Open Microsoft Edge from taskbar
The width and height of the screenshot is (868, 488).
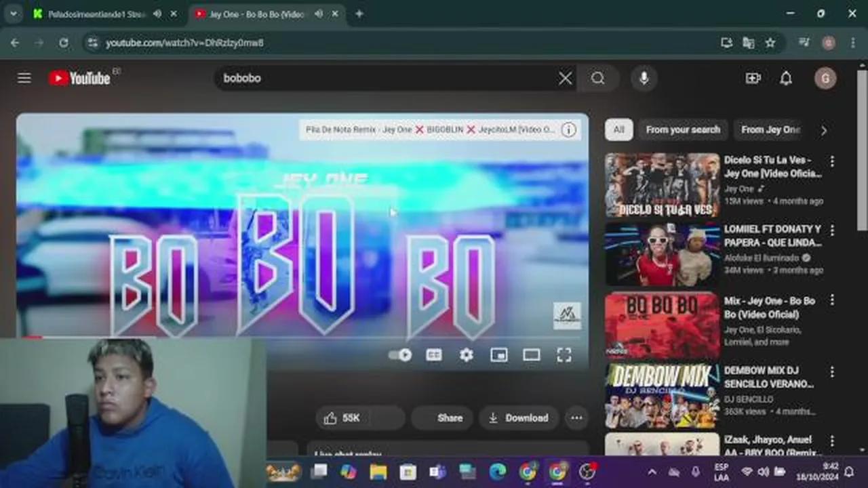point(497,472)
